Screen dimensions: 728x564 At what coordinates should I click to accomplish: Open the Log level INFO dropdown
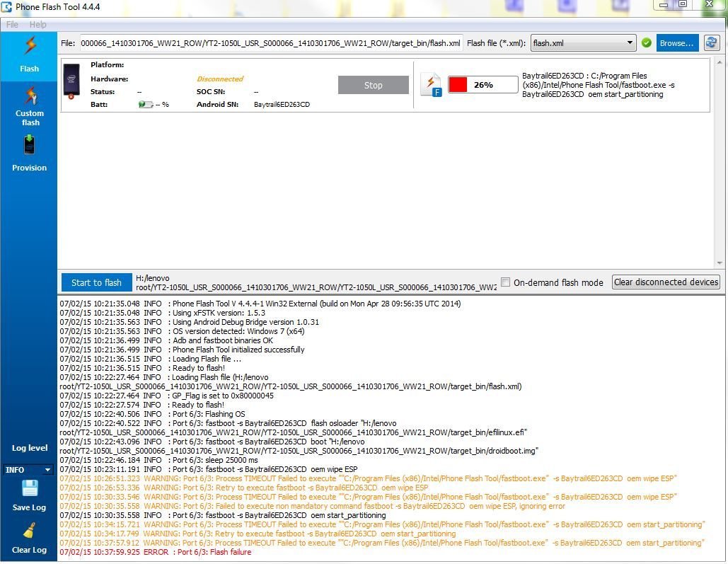[28, 470]
